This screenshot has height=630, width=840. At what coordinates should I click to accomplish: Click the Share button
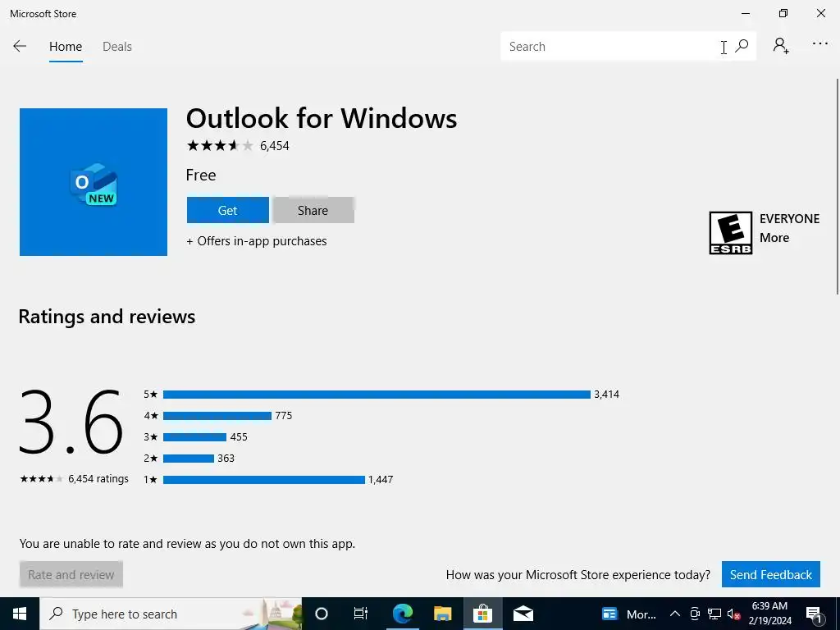[313, 210]
